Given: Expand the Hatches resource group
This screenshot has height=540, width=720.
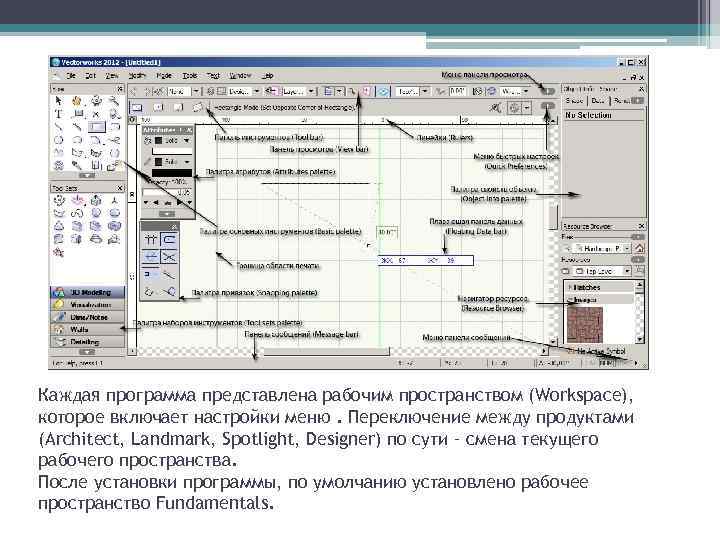Looking at the screenshot, I should tap(570, 287).
